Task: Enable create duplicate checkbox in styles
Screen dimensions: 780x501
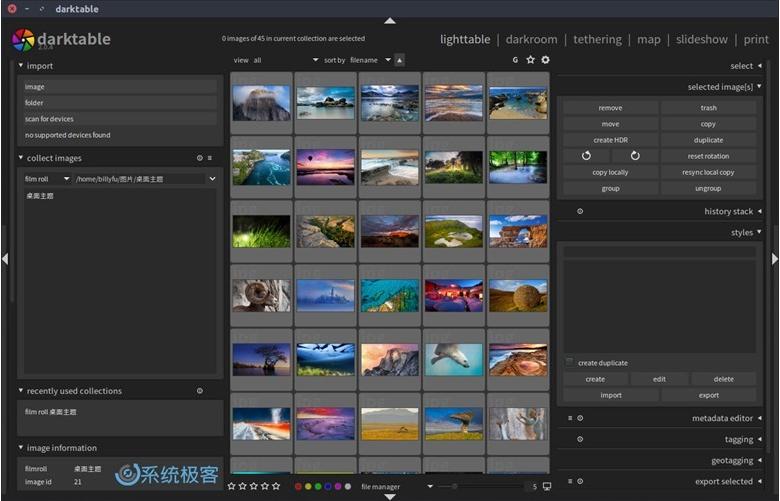Action: click(x=570, y=363)
